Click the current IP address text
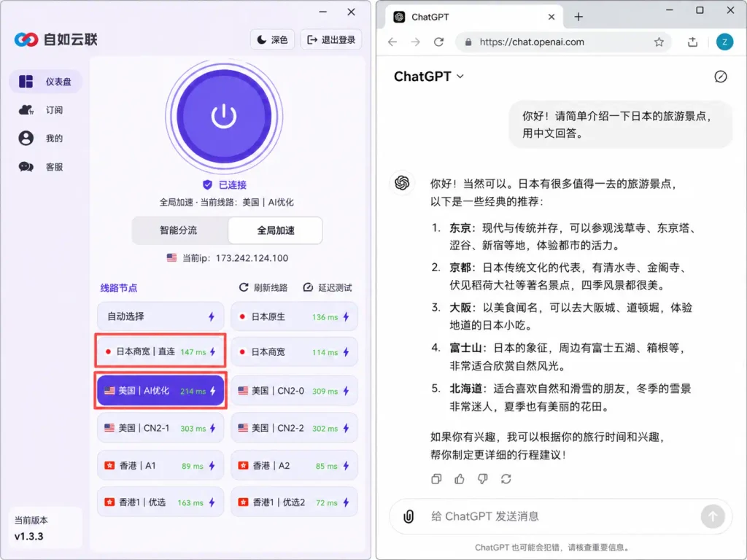Screen dimensions: 747x560 pos(236,258)
